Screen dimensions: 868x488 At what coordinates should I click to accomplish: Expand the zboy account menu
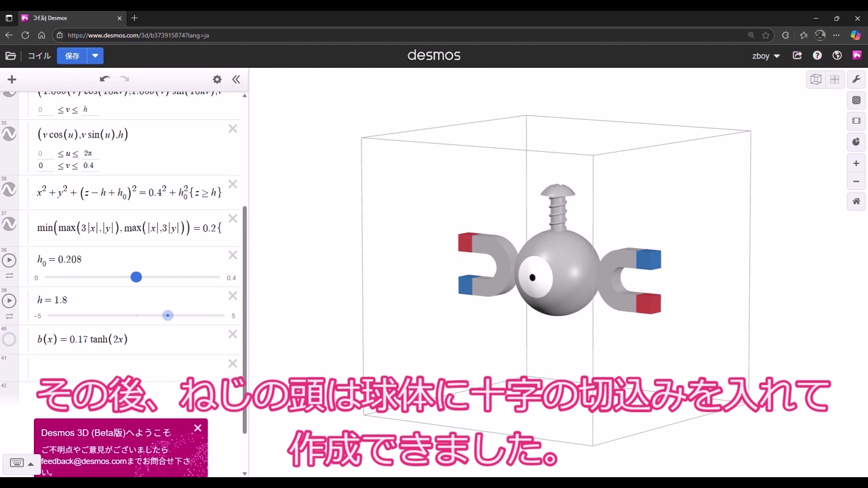[766, 56]
